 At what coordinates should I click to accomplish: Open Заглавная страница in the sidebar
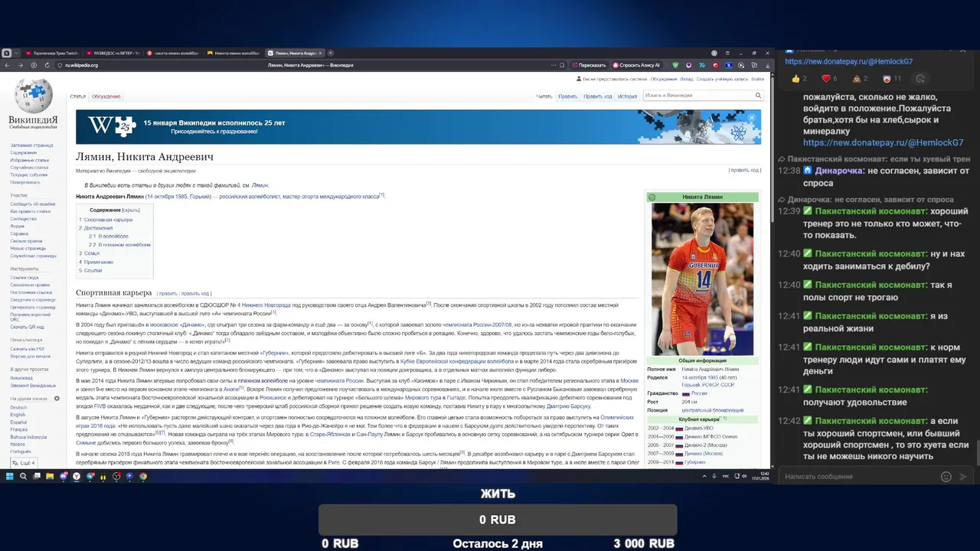31,145
